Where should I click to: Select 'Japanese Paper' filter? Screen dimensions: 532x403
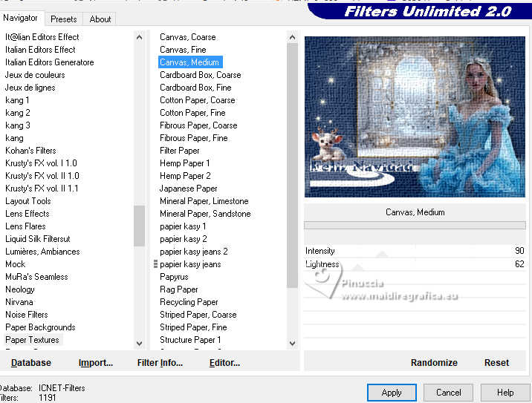tap(188, 189)
